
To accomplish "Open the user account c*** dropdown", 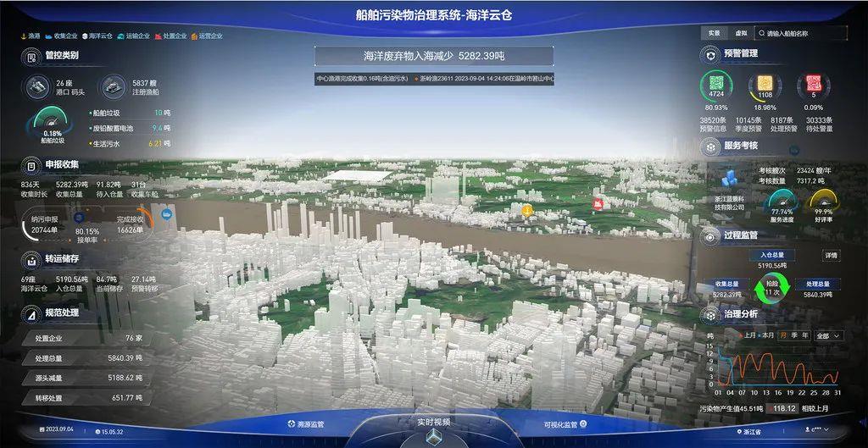I will click(818, 429).
